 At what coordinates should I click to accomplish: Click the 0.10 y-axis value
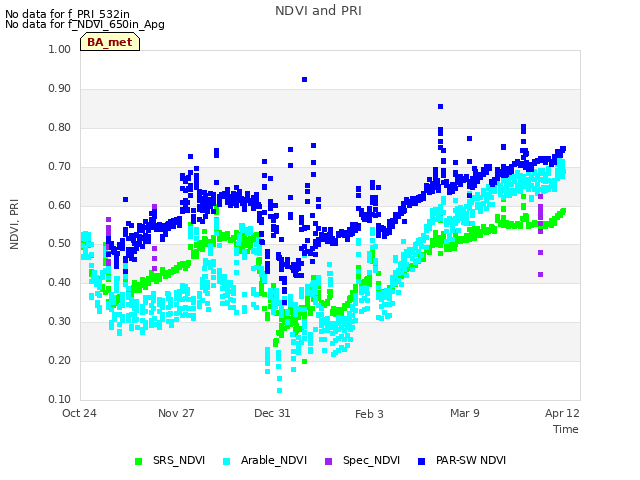pyautogui.click(x=60, y=399)
